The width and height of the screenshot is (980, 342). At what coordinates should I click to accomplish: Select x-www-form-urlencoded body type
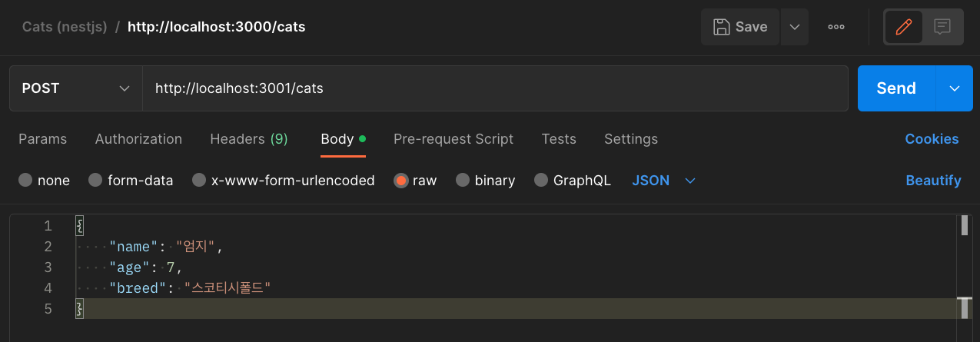pos(199,181)
